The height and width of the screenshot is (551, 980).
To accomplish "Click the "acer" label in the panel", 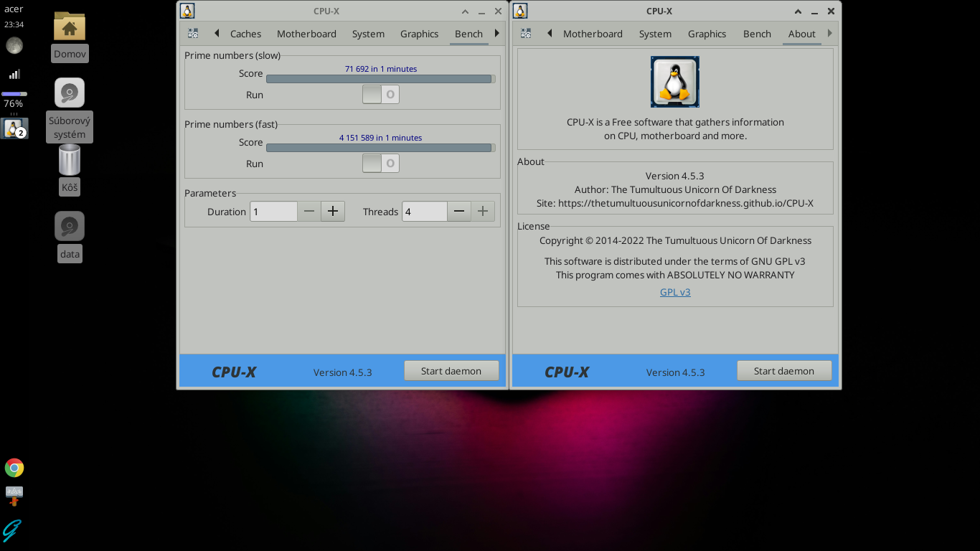I will [14, 9].
